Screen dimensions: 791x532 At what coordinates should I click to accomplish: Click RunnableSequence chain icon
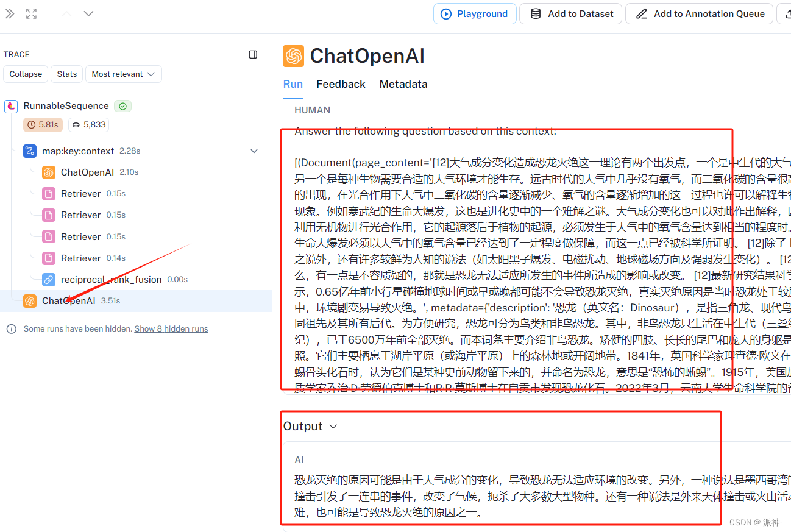tap(11, 106)
